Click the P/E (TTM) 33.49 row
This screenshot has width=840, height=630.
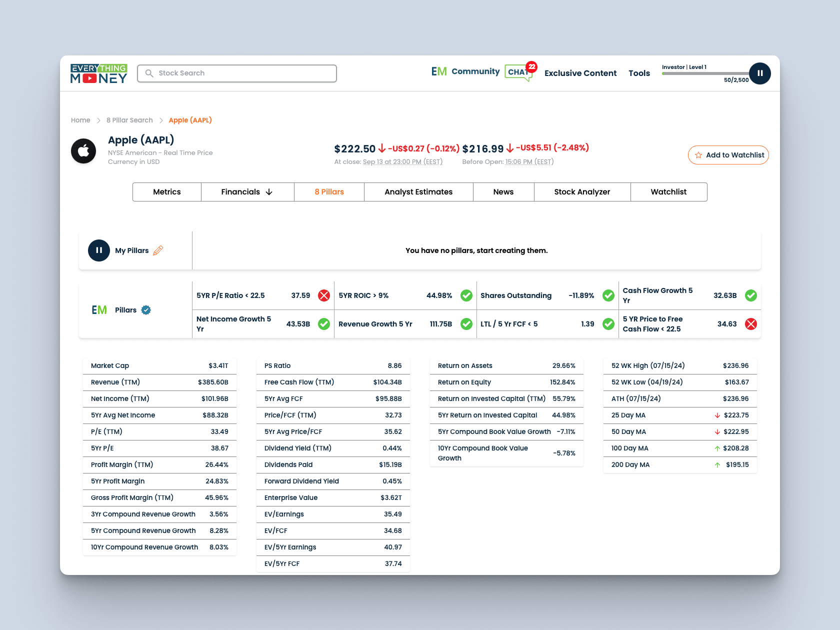coord(159,432)
